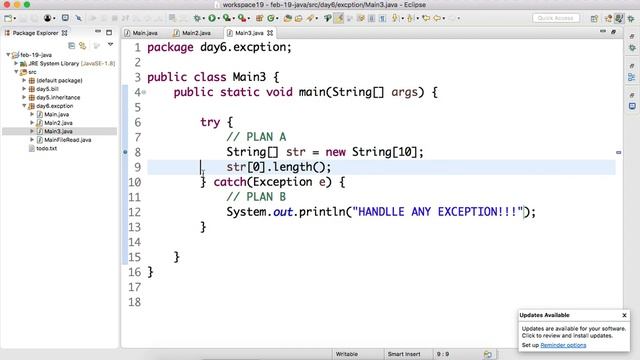Expand the day5.bill package
The width and height of the screenshot is (640, 360).
coord(24,89)
